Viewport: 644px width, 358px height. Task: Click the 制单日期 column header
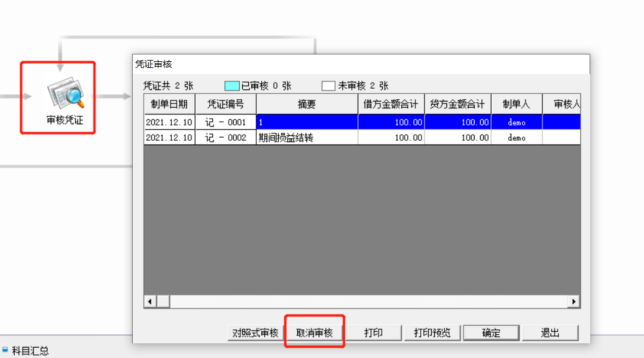[x=169, y=104]
